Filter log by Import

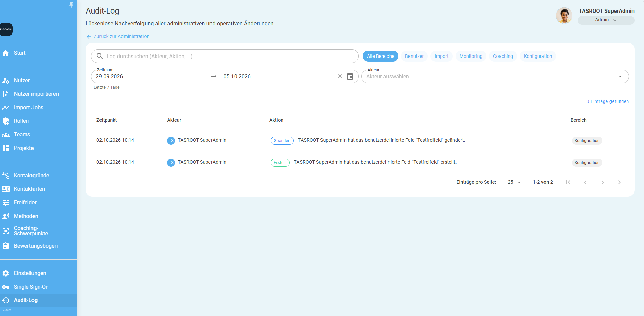(x=441, y=56)
